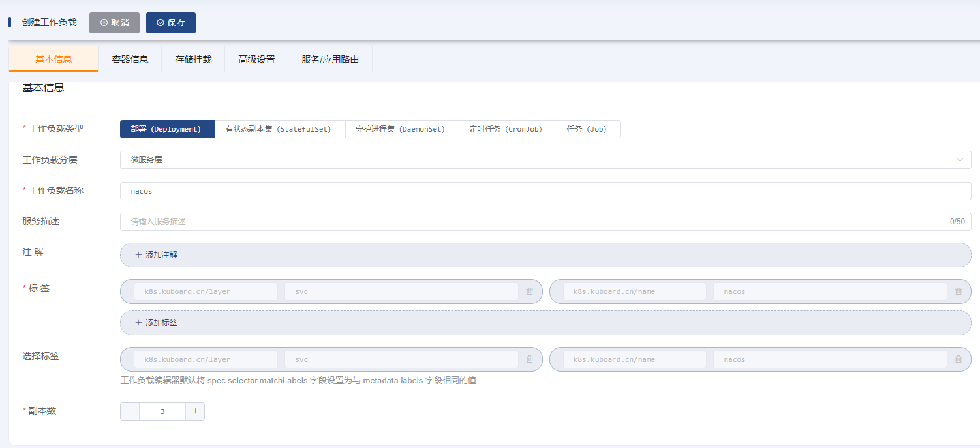The image size is (980, 448).
Task: Click trash icon beside selector label svc
Action: pyautogui.click(x=530, y=359)
